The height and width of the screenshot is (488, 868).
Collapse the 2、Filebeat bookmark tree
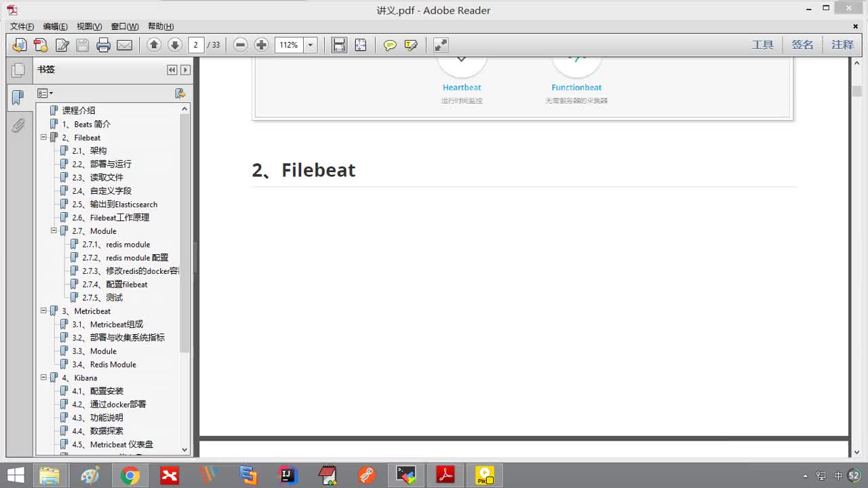point(43,138)
